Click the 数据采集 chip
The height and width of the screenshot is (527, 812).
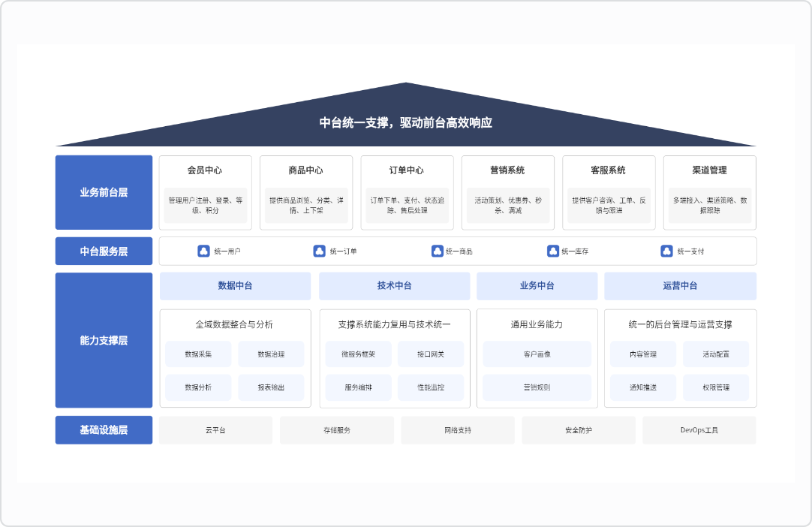(198, 354)
